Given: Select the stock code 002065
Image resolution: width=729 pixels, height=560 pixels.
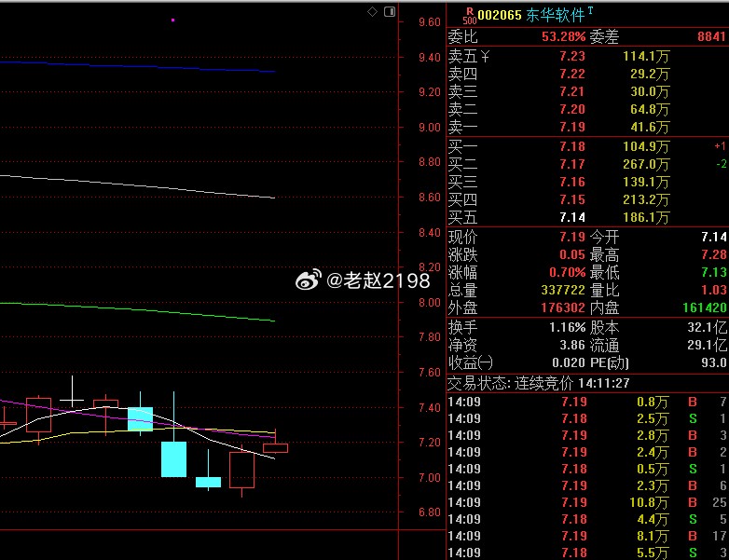Looking at the screenshot, I should [500, 15].
